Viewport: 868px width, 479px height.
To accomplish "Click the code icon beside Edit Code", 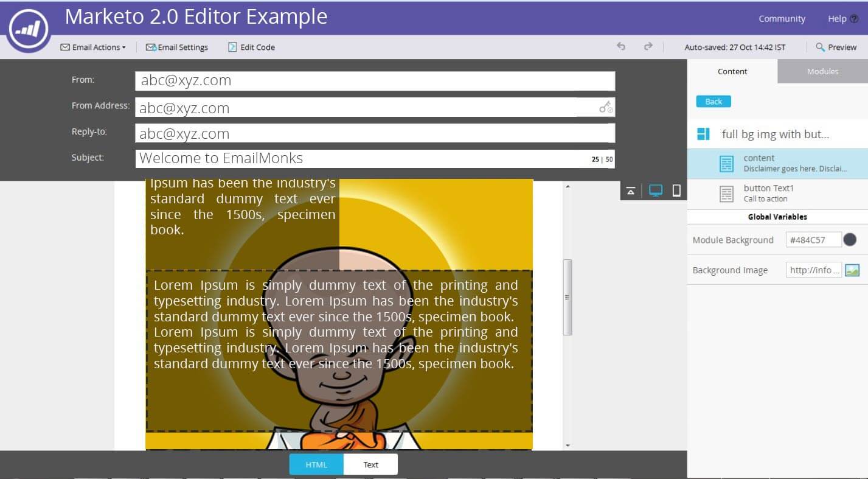I will coord(232,47).
